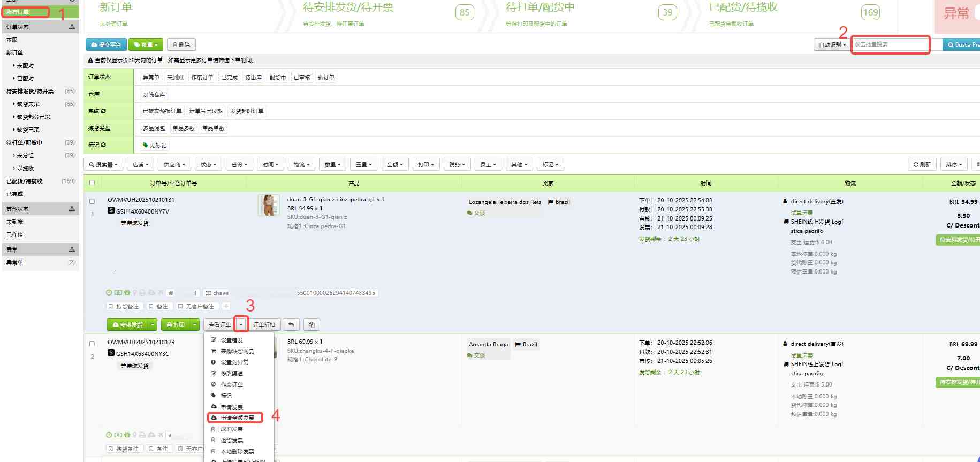Click the first order's product thumbnail
The width and height of the screenshot is (980, 462).
coord(268,206)
